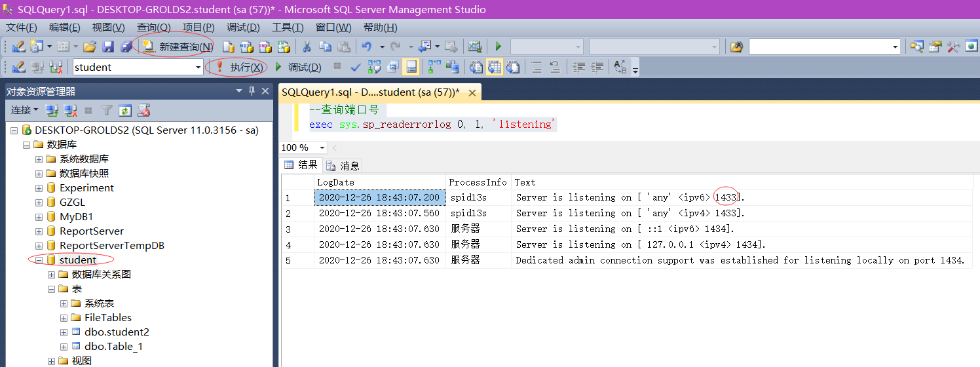Open the 工具(T) menu
The image size is (980, 367).
(288, 27)
